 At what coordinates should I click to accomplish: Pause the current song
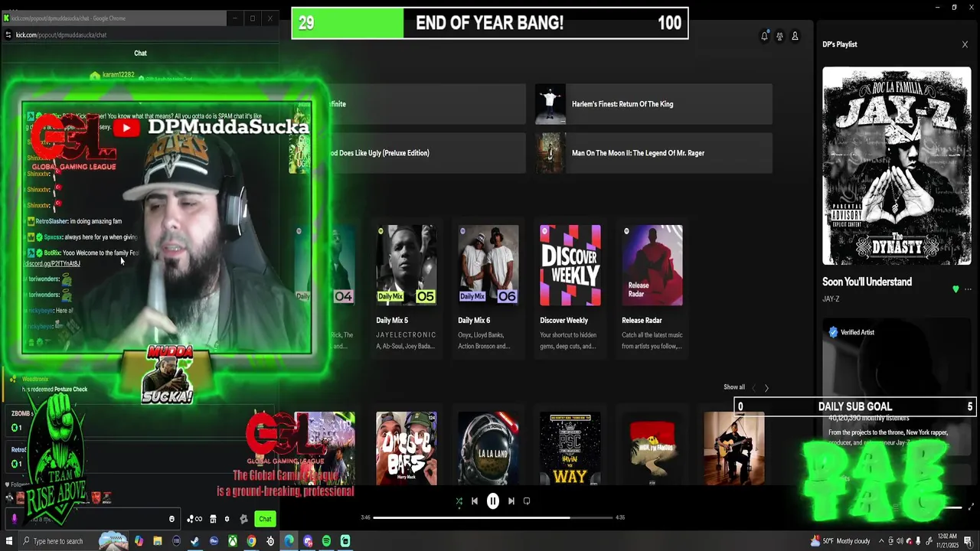pos(493,501)
